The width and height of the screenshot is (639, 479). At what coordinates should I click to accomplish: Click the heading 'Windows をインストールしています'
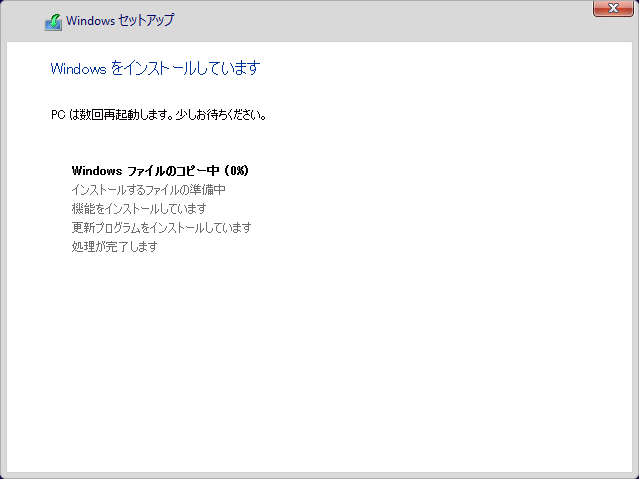(155, 68)
